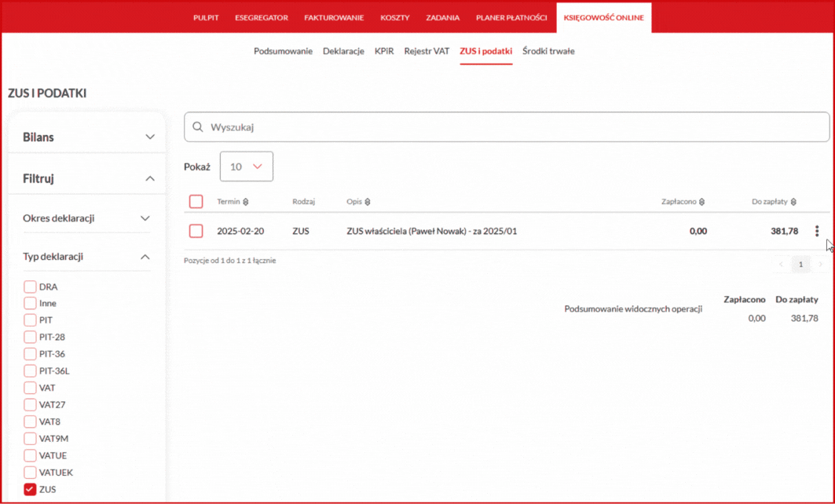Check the VAT9M filter checkbox
Screen dimensions: 835x504
click(x=30, y=439)
